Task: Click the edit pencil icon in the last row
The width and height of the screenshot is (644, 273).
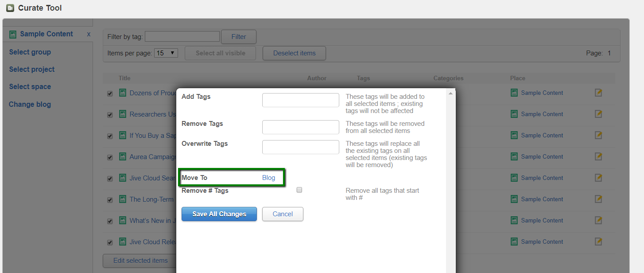Action: [598, 242]
